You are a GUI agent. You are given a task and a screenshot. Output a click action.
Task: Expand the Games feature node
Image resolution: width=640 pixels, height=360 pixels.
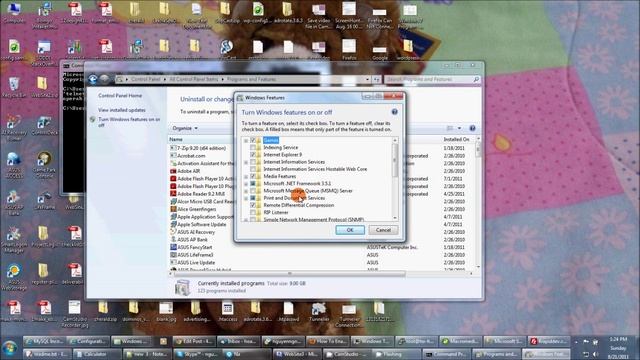246,140
